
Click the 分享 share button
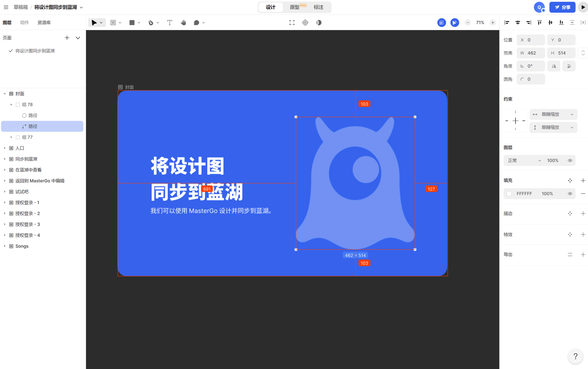coord(563,7)
